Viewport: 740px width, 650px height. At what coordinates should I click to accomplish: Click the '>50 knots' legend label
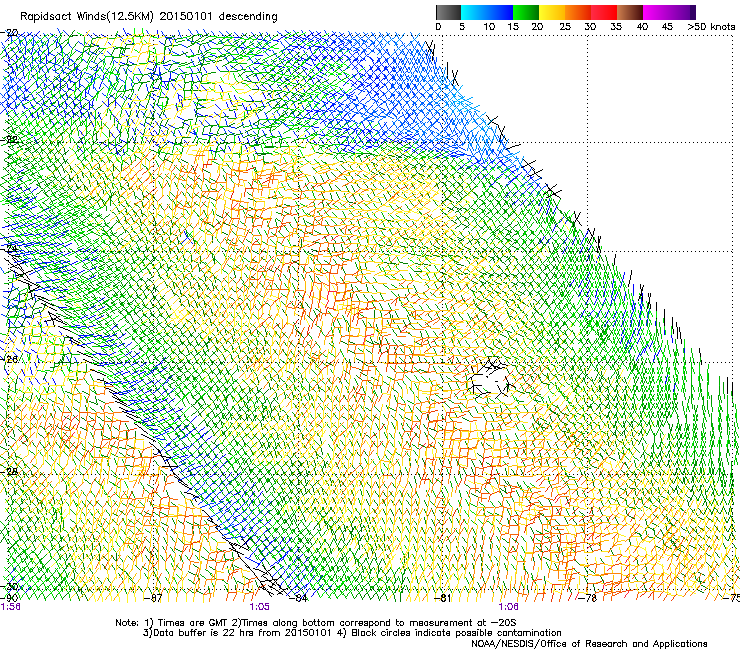(711, 26)
